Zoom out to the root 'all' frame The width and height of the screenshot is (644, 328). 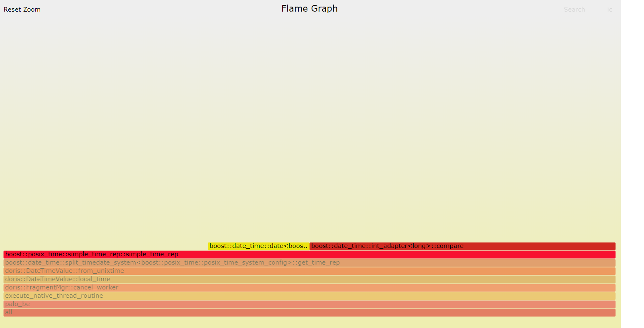310,313
